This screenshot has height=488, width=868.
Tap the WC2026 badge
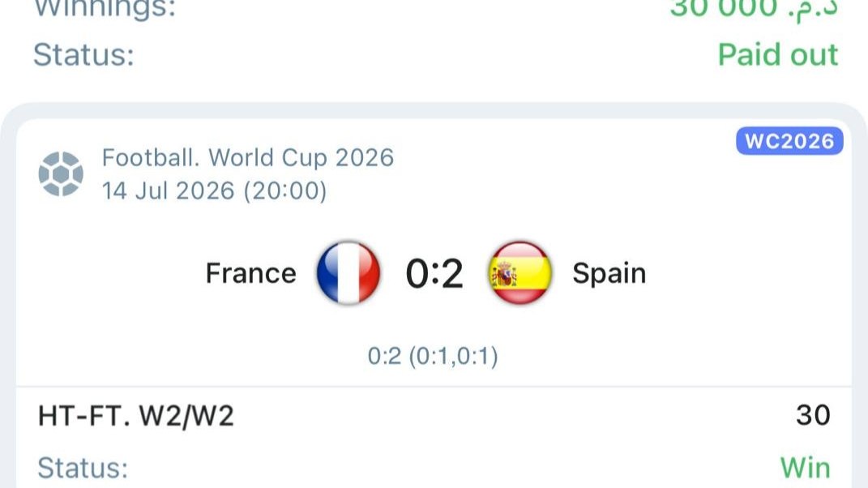[x=789, y=141]
